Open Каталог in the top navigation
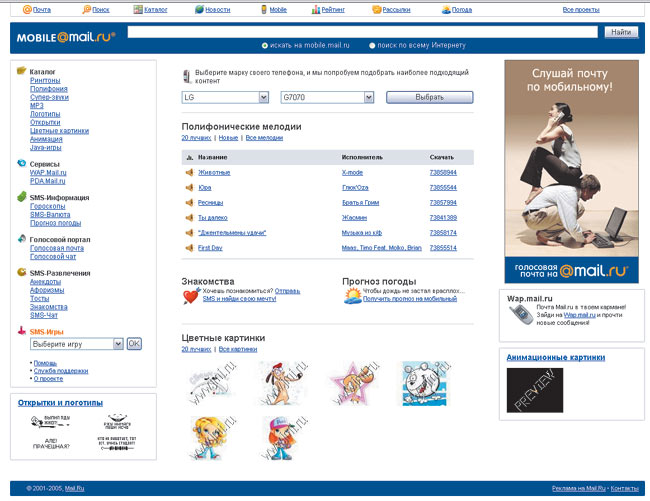Viewport: 650px width, 501px height. 155,9
